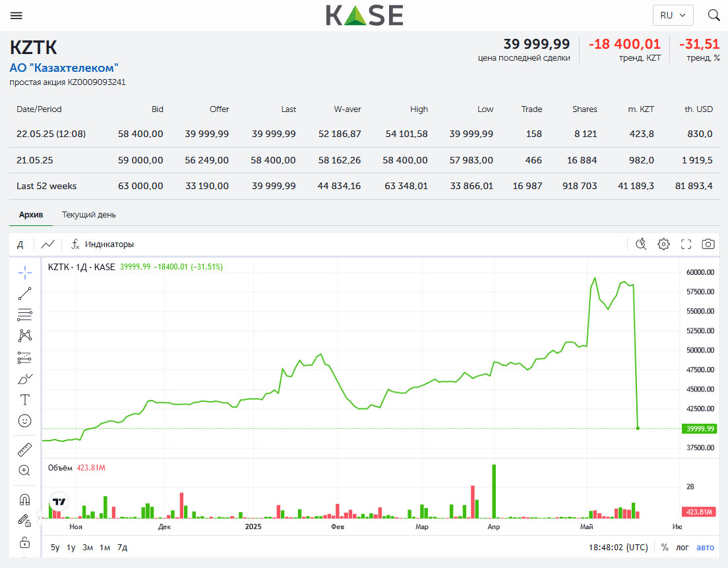Open the emoji icons tool
The width and height of the screenshot is (728, 568).
pos(24,421)
